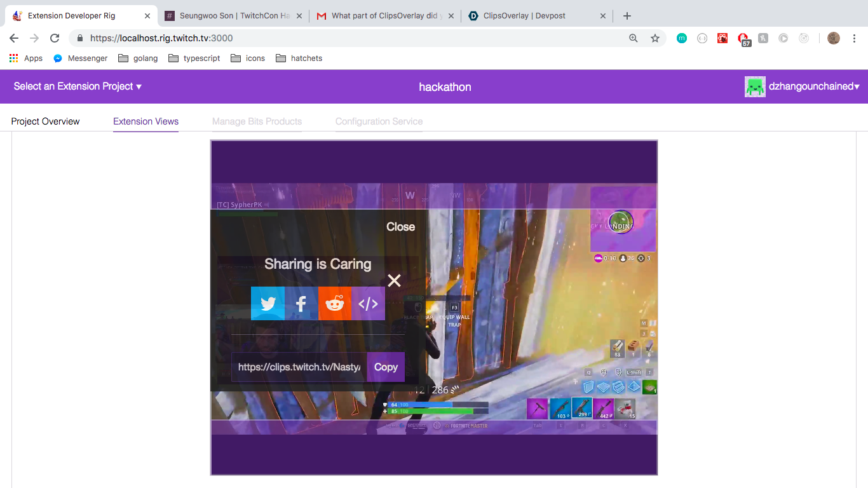Dismiss share overlay with white X icon
The image size is (868, 488).
point(394,280)
